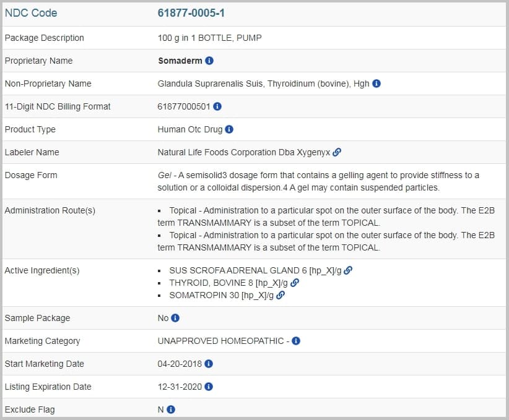The image size is (509, 420).
Task: Click start marketing date 04-20-2018
Action: point(180,364)
